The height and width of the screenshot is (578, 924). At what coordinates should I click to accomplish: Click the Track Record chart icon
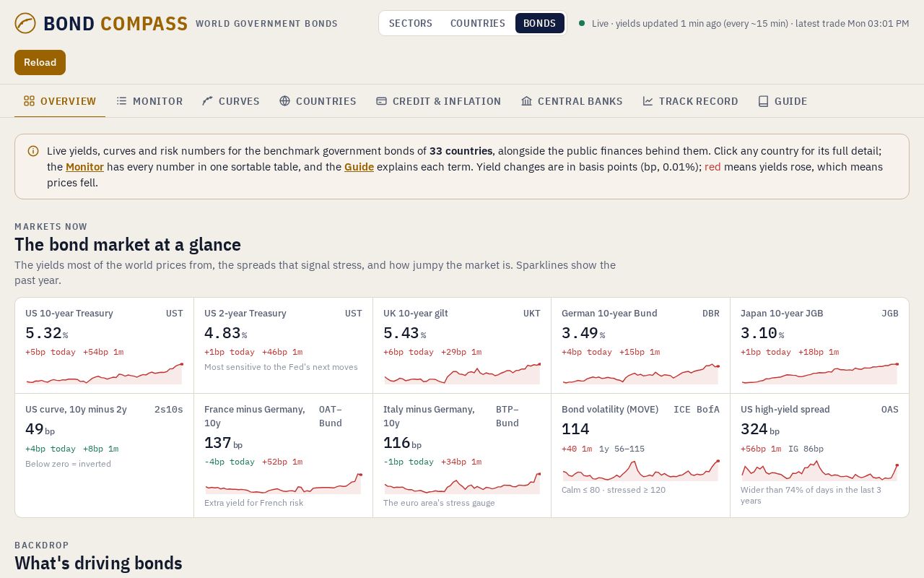click(648, 101)
